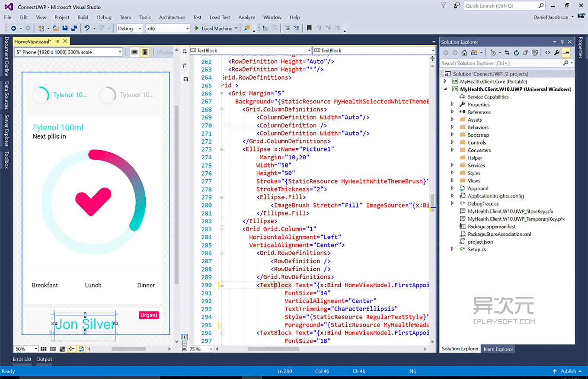Image resolution: width=588 pixels, height=379 pixels.
Task: Click the Show All Files icon in Solution Explorer
Action: (x=535, y=52)
